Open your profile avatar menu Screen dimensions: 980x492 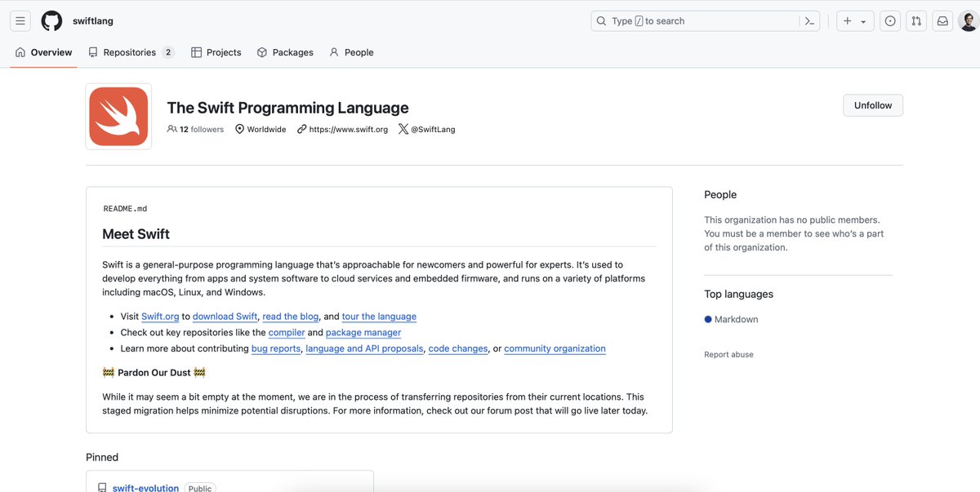pyautogui.click(x=968, y=20)
